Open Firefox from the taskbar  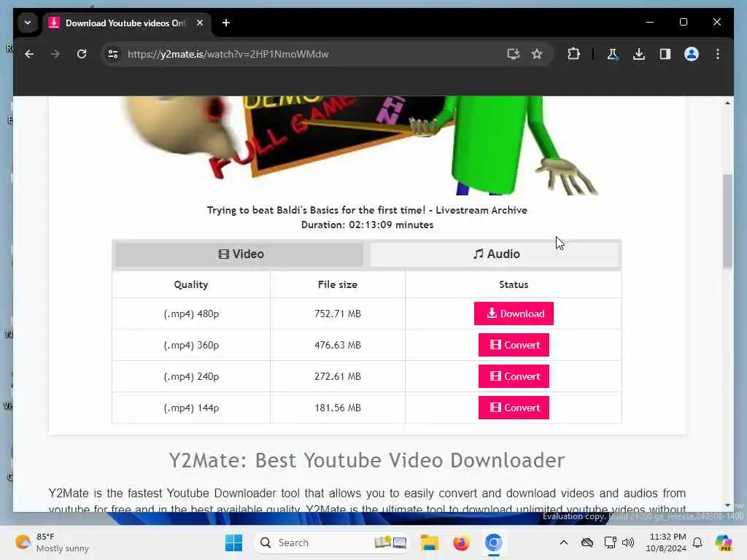(x=461, y=542)
